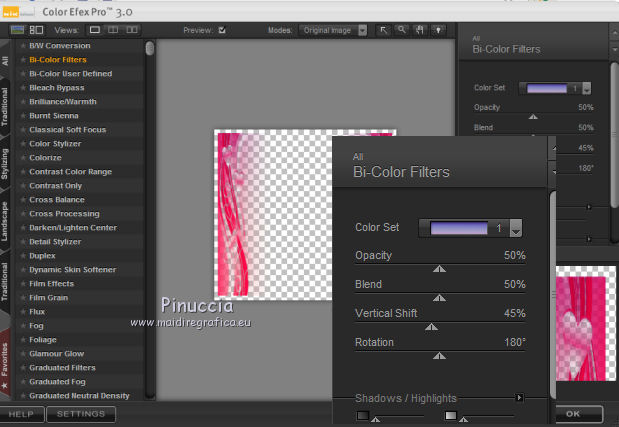Click the light highlights swatch in the enlarged panel
Image resolution: width=619 pixels, height=427 pixels.
(x=450, y=415)
